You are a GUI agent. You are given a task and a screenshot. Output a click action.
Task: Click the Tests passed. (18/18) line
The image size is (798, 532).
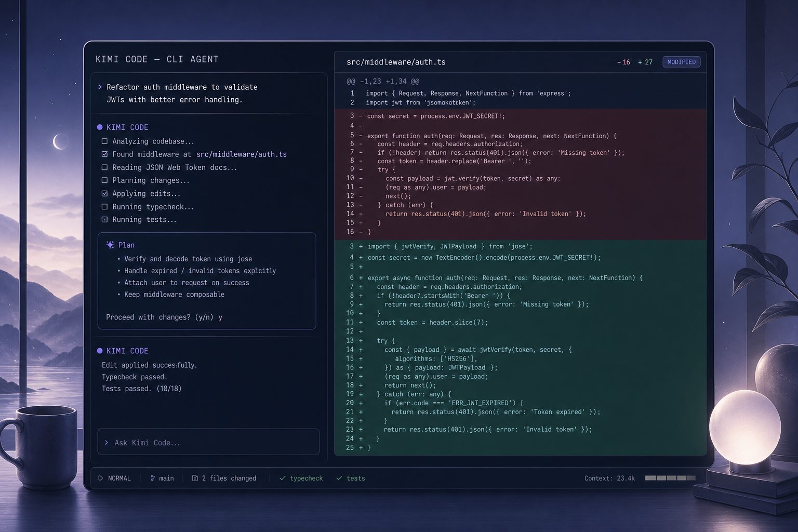141,388
